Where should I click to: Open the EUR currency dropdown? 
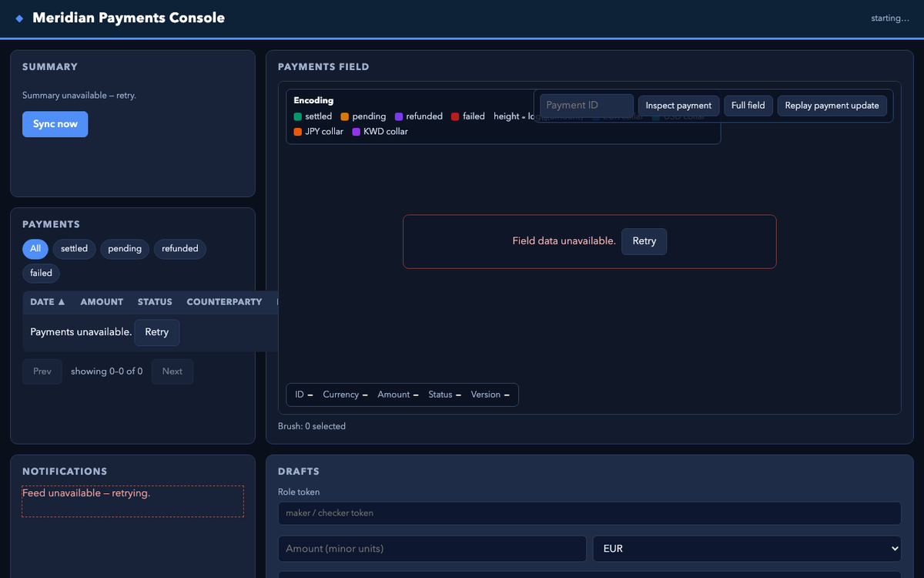(747, 549)
